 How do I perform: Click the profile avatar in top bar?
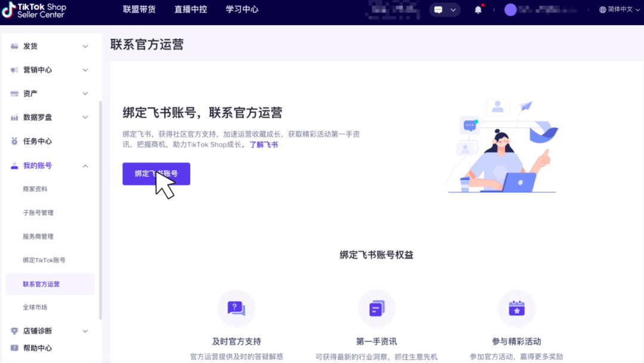point(510,10)
